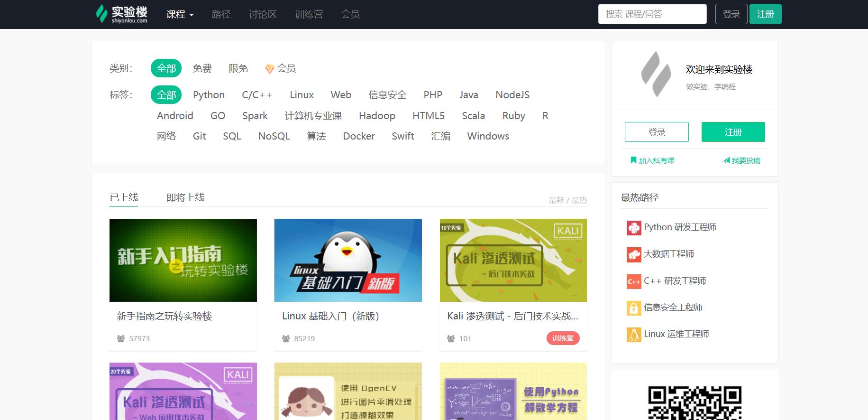Go to 路径 in the navbar
This screenshot has height=420, width=868.
click(221, 14)
